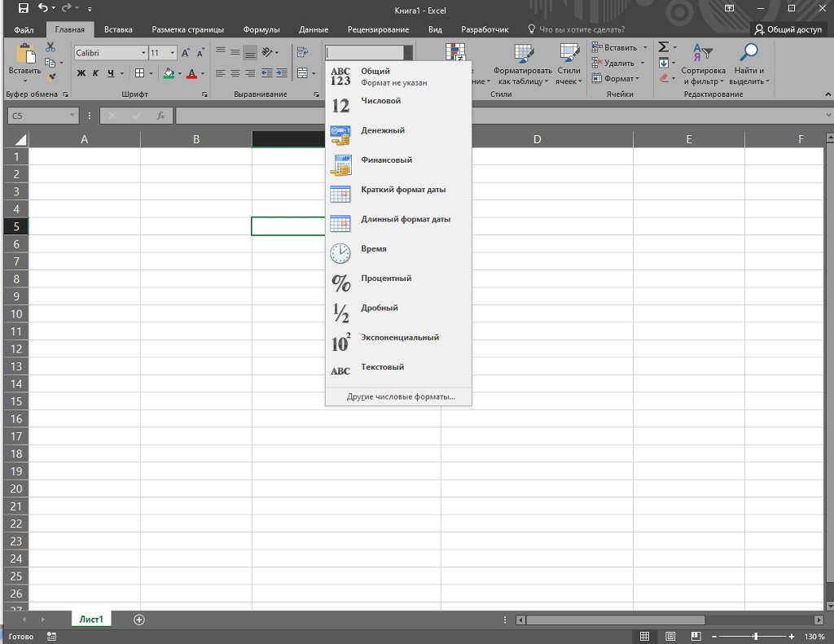Open the Файл tab
834x644 pixels.
24,30
